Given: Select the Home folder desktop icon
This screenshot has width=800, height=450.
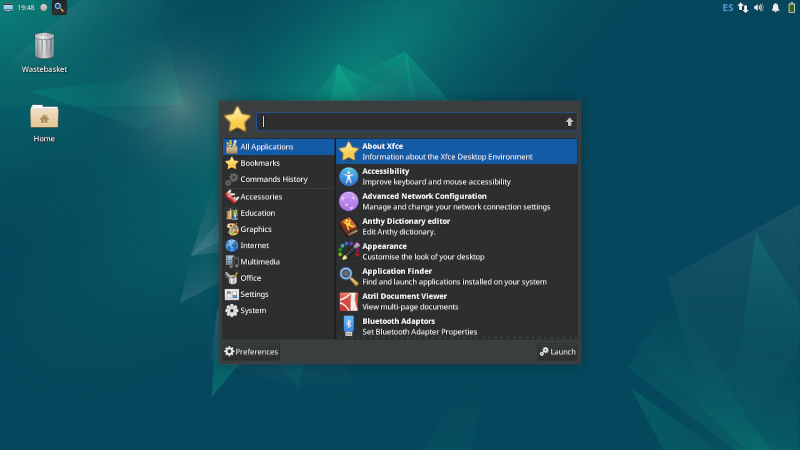Looking at the screenshot, I should coord(44,117).
